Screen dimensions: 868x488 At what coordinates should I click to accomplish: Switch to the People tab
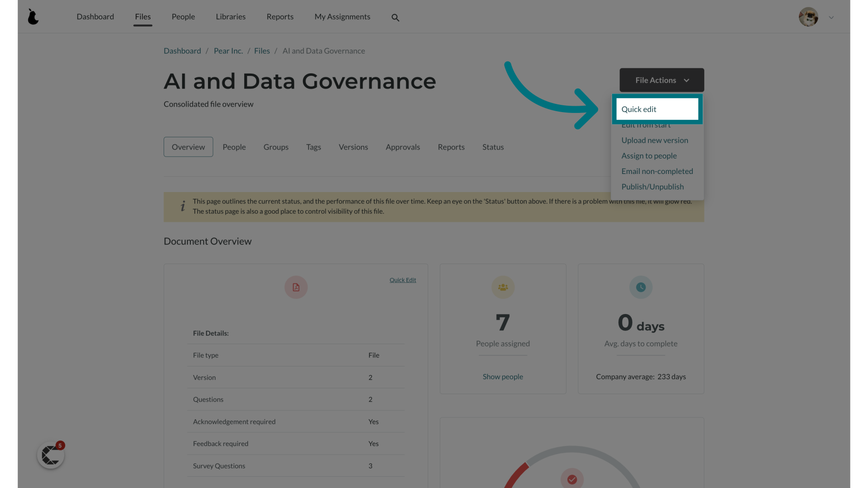click(234, 147)
